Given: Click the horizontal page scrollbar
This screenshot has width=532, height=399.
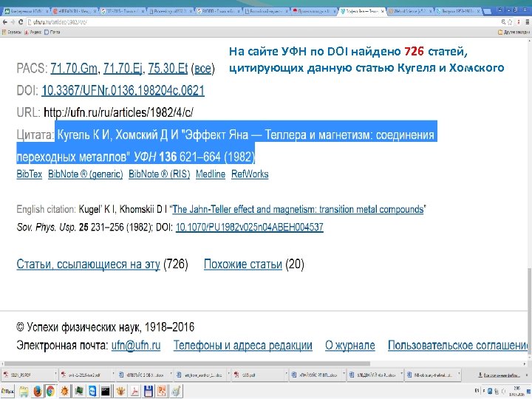Looking at the screenshot, I should 187,364.
